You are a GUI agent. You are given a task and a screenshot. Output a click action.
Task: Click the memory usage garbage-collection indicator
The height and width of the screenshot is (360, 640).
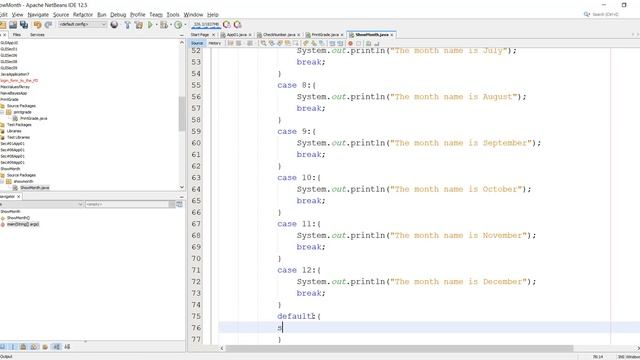[206, 25]
